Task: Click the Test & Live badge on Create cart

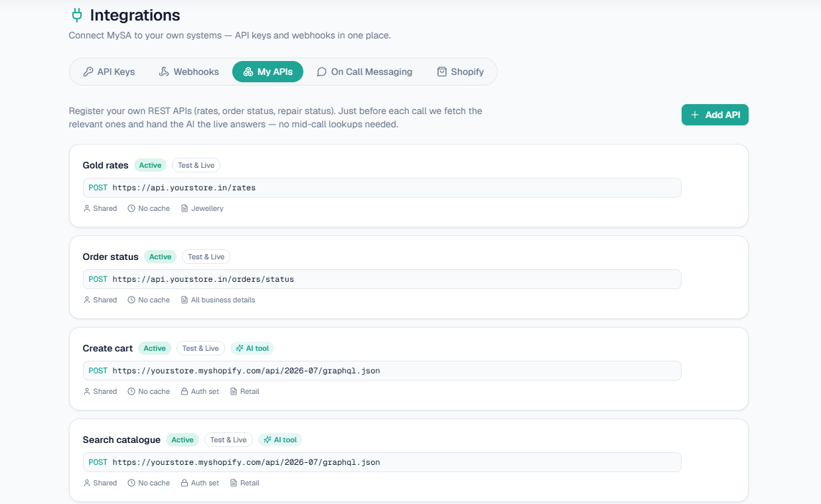Action: (x=200, y=348)
